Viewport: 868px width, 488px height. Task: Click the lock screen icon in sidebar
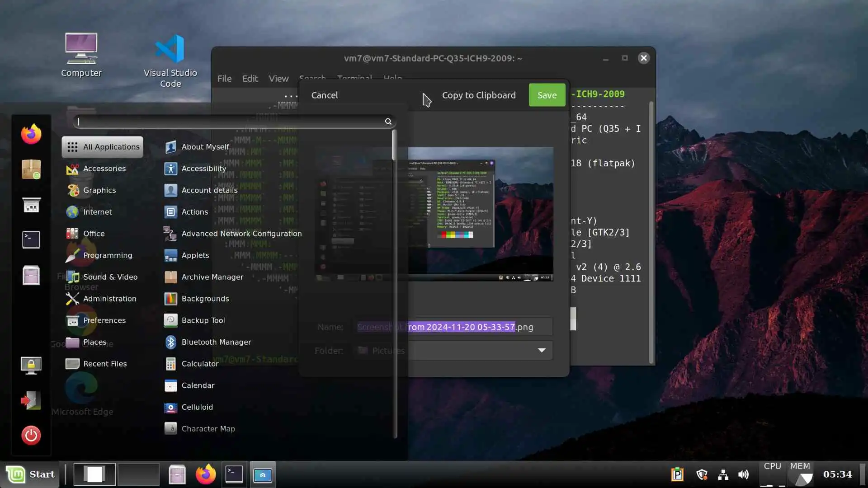(31, 365)
